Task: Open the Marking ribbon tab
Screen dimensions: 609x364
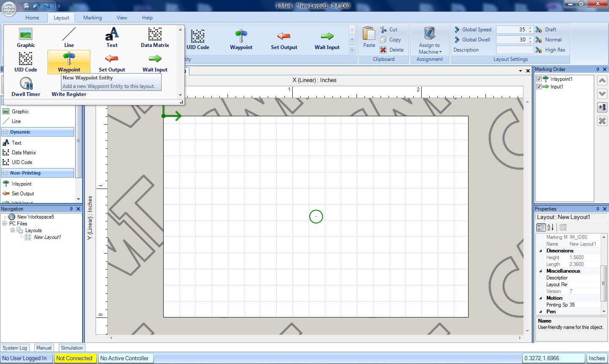Action: (x=92, y=18)
